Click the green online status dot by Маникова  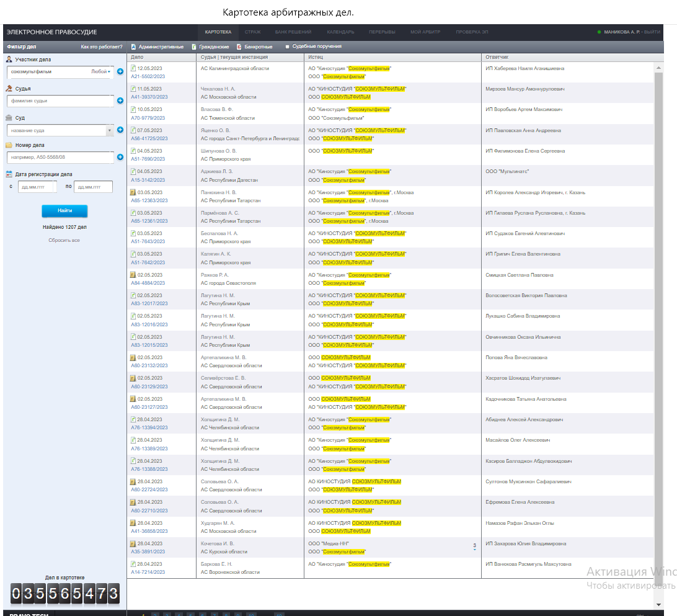pyautogui.click(x=599, y=32)
